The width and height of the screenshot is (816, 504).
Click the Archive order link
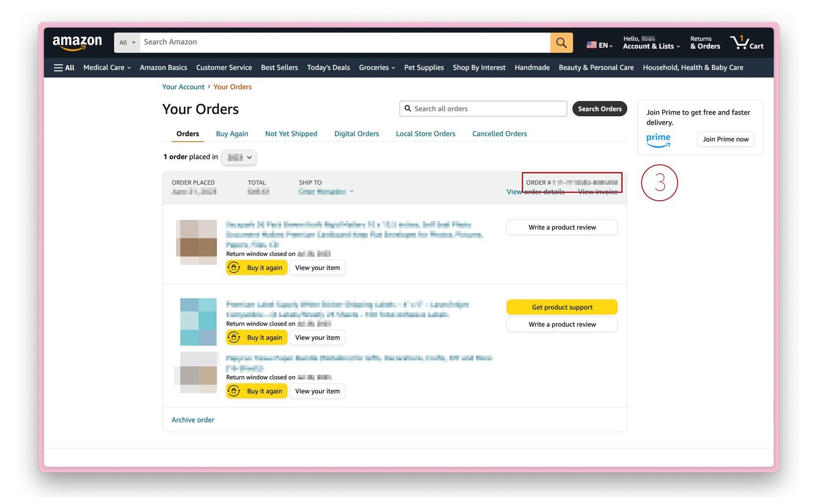(x=193, y=420)
